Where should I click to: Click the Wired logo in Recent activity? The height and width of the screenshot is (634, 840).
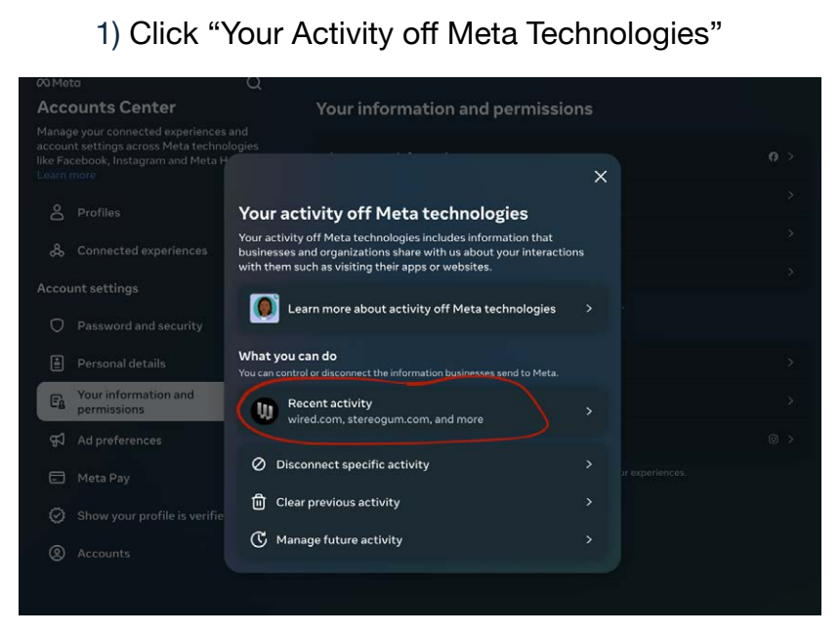tap(265, 411)
